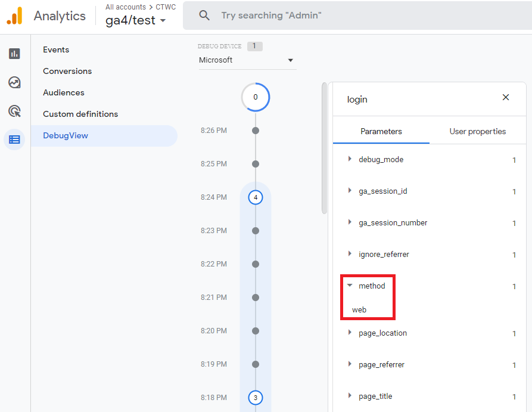The width and height of the screenshot is (532, 412).
Task: Open the Advertising sidebar icon
Action: (14, 111)
